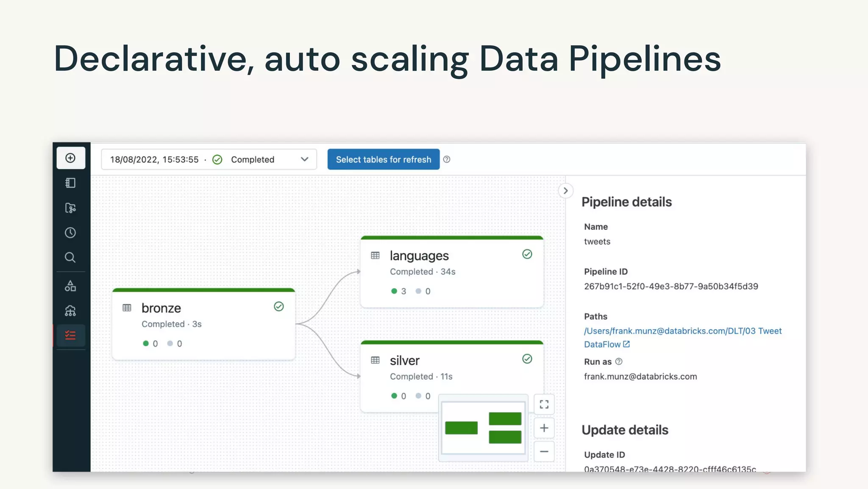Click the Pipeline ID value
This screenshot has width=868, height=489.
[671, 286]
